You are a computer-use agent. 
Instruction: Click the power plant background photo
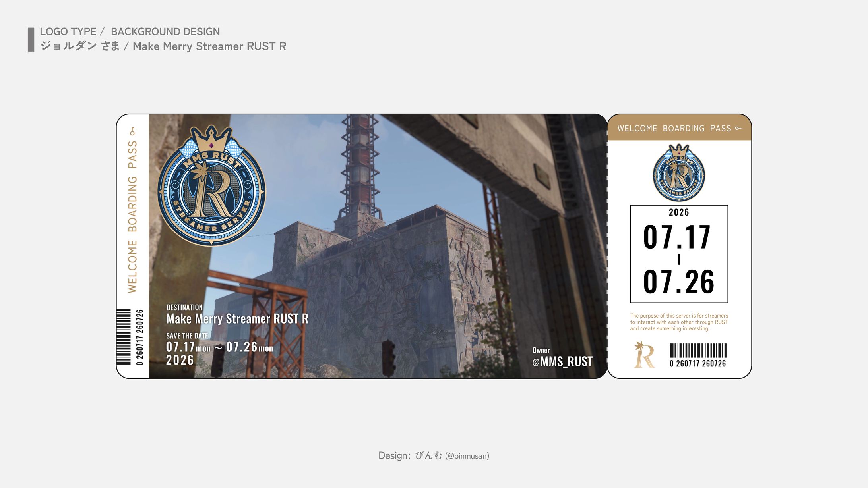(378, 246)
